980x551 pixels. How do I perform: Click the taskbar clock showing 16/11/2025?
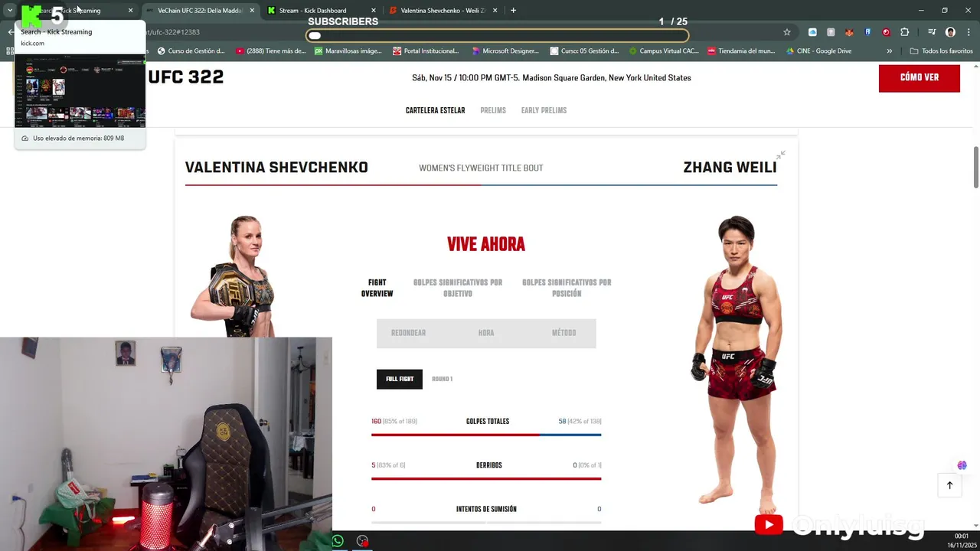click(x=961, y=540)
